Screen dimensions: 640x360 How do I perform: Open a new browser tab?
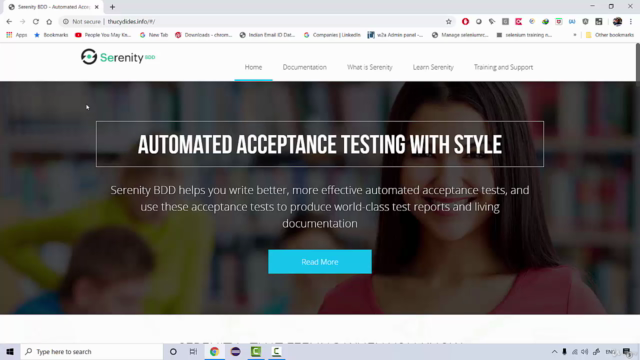[112, 7]
